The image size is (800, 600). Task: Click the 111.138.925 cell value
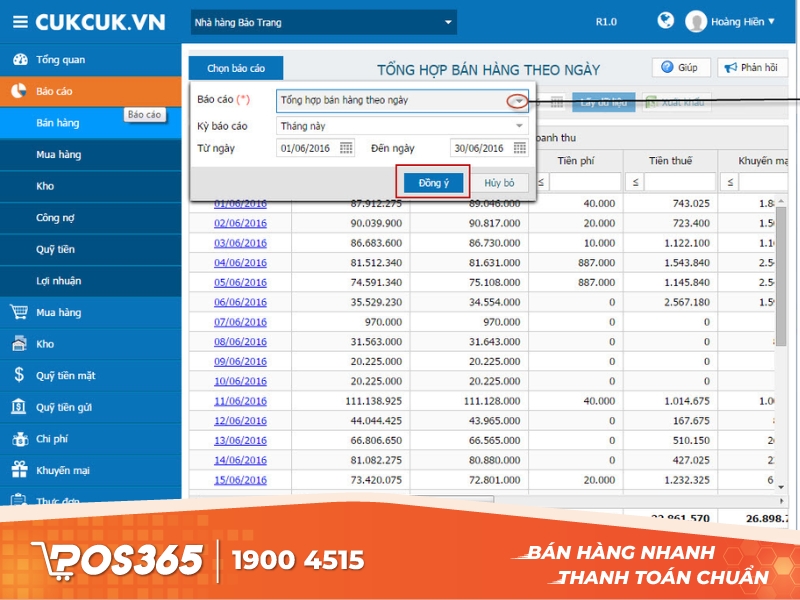point(373,401)
